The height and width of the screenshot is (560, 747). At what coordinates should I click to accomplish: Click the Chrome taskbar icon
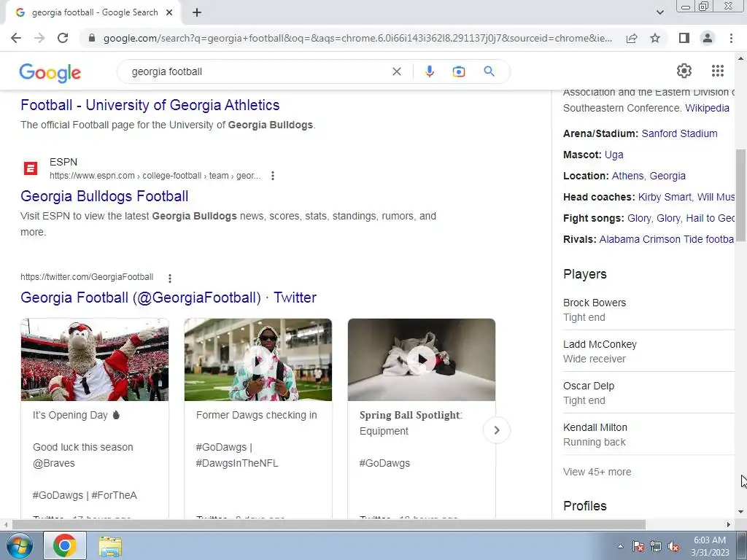tap(65, 545)
